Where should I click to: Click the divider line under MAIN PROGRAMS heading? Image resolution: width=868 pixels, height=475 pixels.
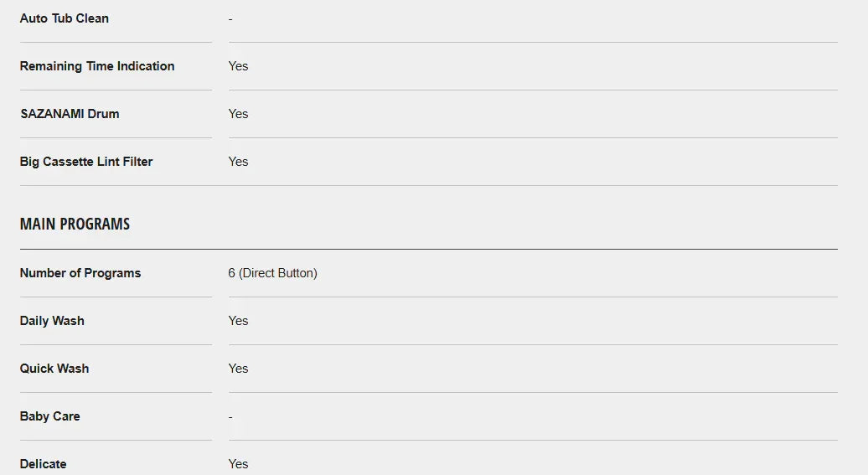428,249
